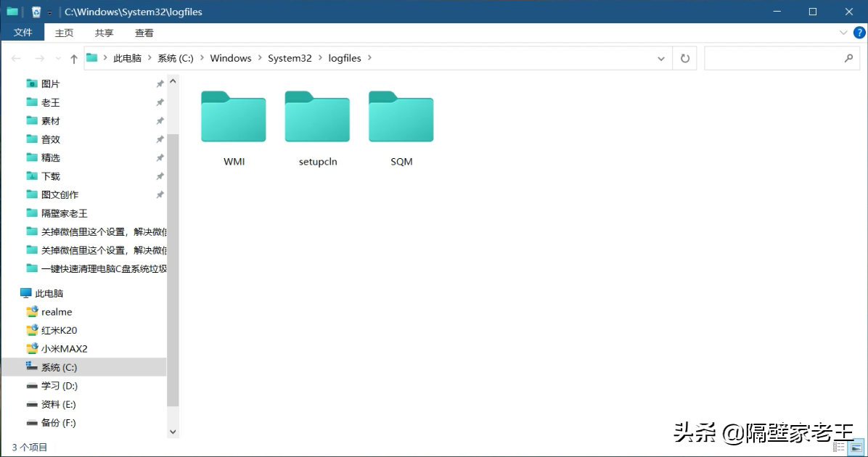The width and height of the screenshot is (868, 457).
Task: Open recent locations dropdown arrow
Action: click(57, 59)
